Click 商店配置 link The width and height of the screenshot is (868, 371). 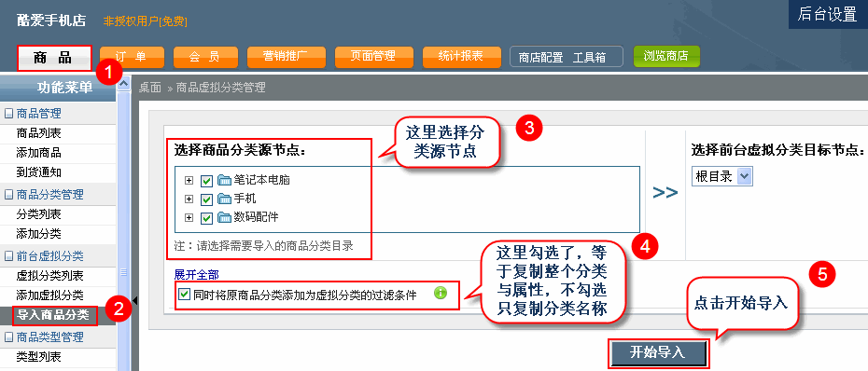pos(540,58)
